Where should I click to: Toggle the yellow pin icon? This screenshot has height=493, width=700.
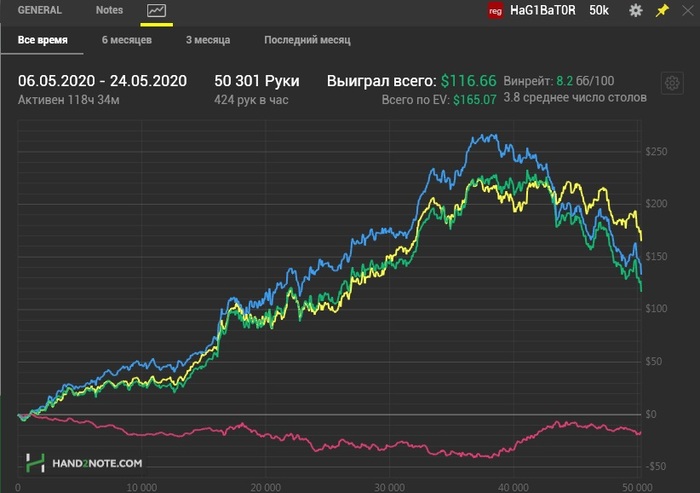point(662,10)
